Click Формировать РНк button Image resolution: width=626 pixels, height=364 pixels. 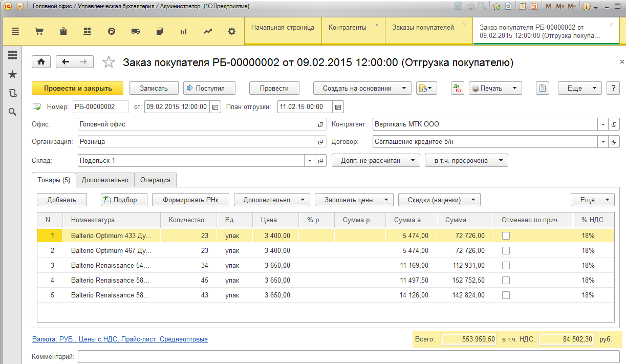190,200
